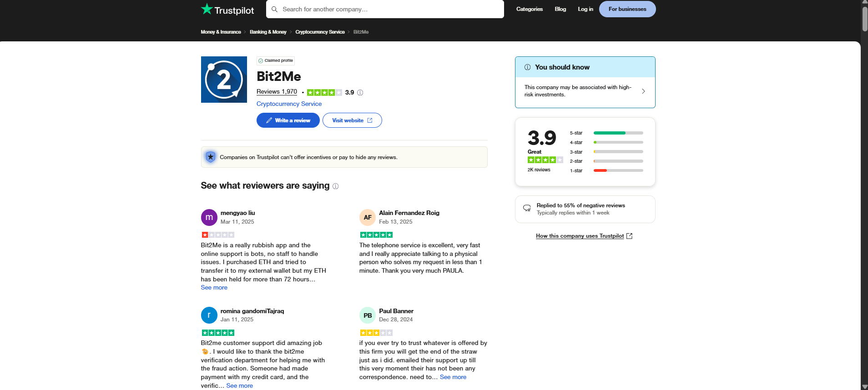Open mengyao liu's reviewer profile name

[237, 213]
